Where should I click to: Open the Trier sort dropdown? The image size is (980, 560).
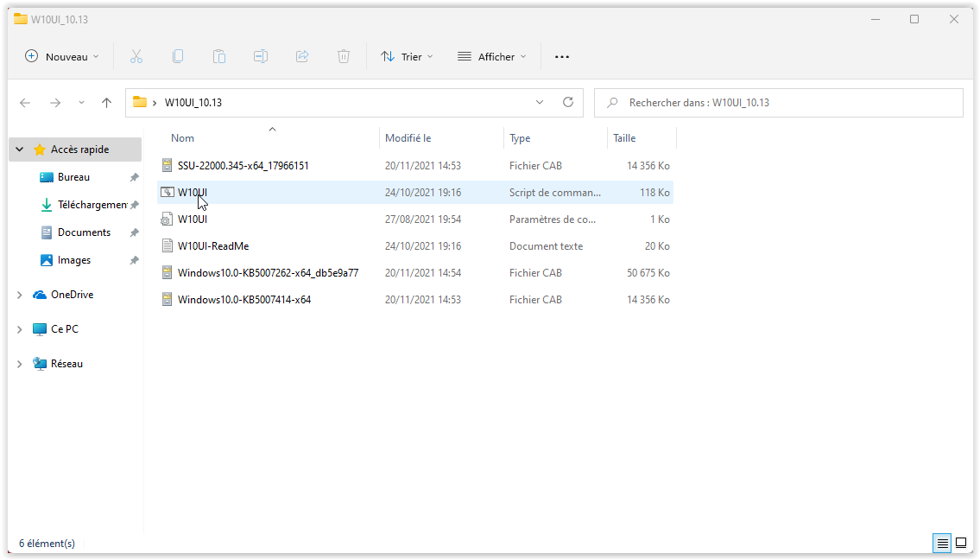click(407, 56)
